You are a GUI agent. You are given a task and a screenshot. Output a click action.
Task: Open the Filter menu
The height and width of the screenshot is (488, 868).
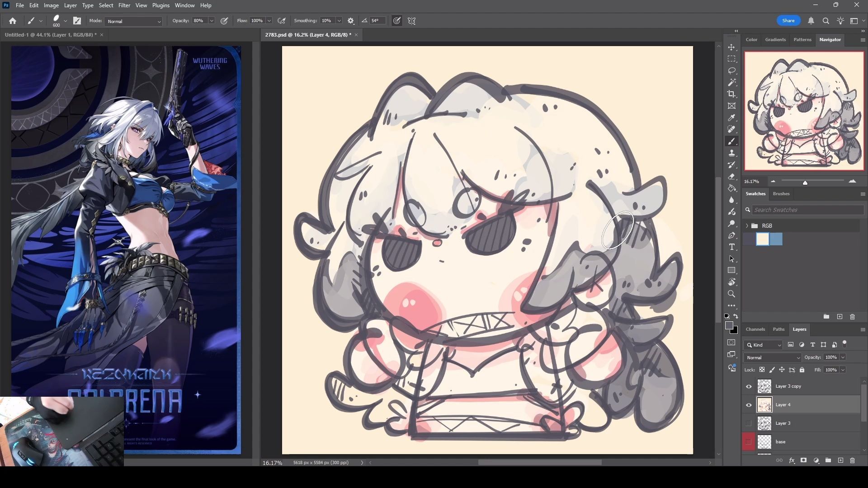tap(124, 5)
